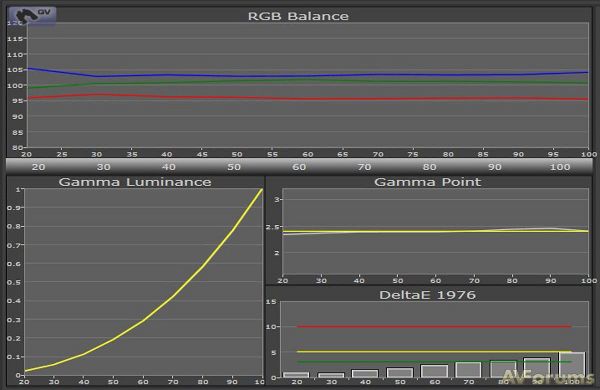Click the Gamma Point chart title

point(427,182)
